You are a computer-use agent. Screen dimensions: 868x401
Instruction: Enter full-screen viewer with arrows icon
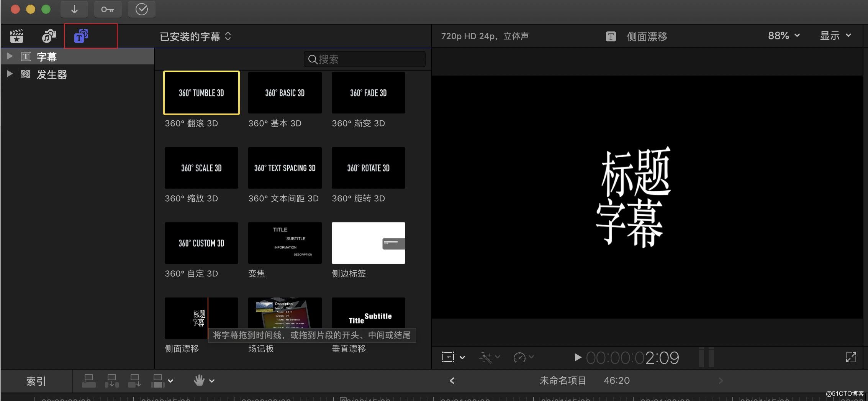[851, 357]
